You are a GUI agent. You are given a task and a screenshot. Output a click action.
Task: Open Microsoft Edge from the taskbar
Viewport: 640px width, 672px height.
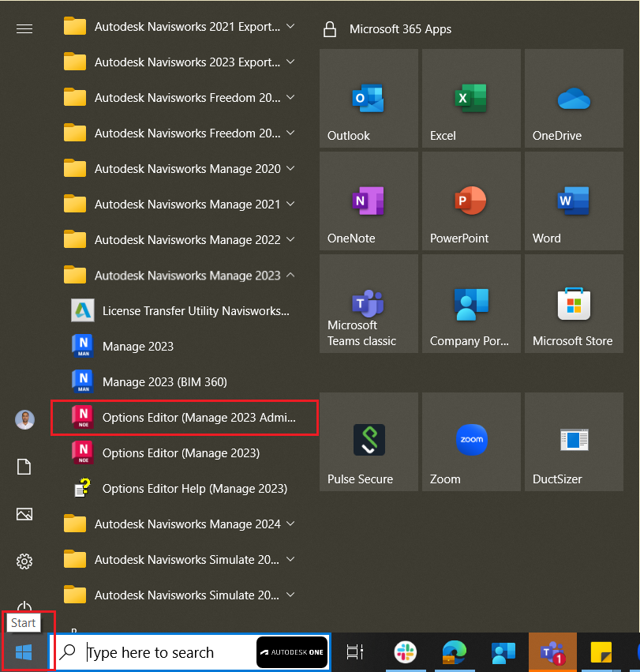click(x=454, y=652)
